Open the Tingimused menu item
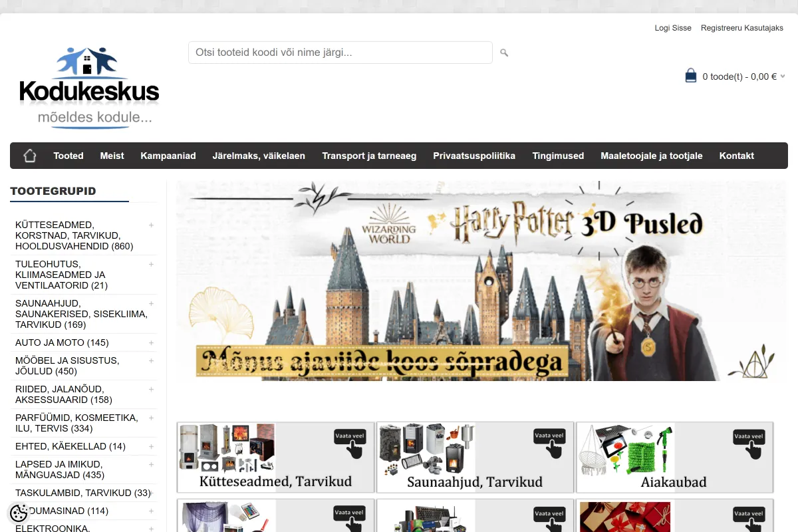This screenshot has width=798, height=532. (x=558, y=156)
